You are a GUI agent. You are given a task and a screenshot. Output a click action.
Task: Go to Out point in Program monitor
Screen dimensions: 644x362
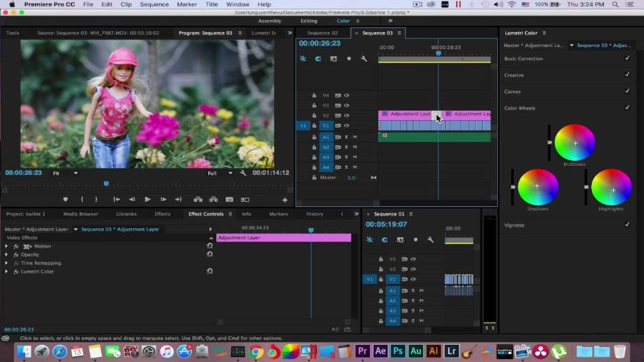click(x=178, y=200)
